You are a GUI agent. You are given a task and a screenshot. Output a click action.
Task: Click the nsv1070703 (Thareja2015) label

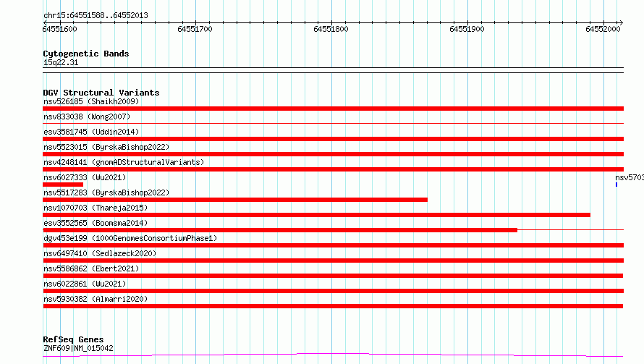click(96, 208)
